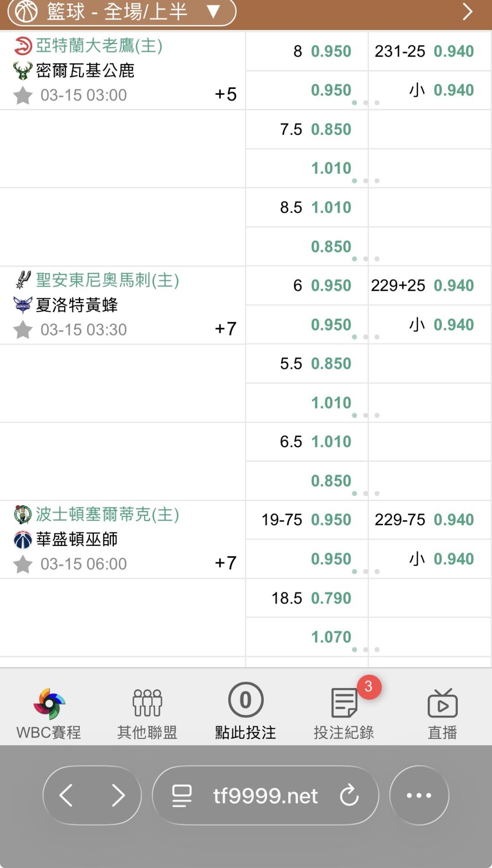Image resolution: width=492 pixels, height=868 pixels.
Task: Open the 籃球 - 全場/上半 dropdown
Action: point(122,12)
